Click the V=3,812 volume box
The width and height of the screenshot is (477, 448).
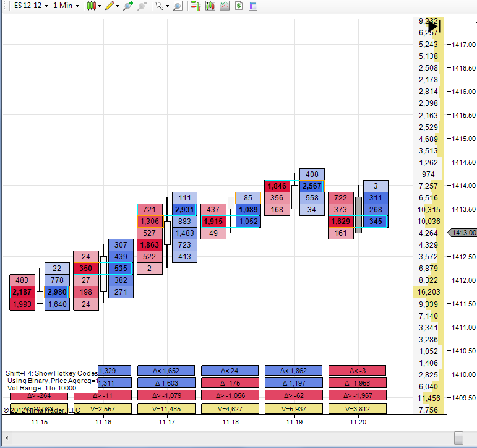358,409
